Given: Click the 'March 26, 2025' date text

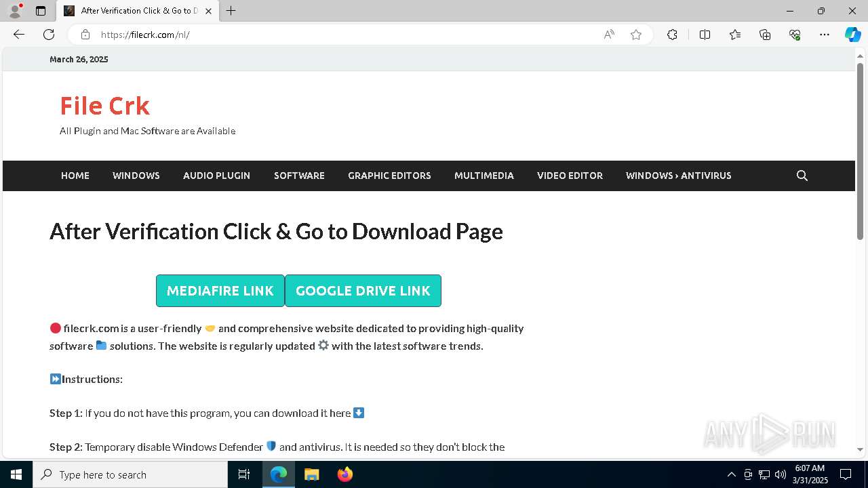Looking at the screenshot, I should pyautogui.click(x=79, y=60).
